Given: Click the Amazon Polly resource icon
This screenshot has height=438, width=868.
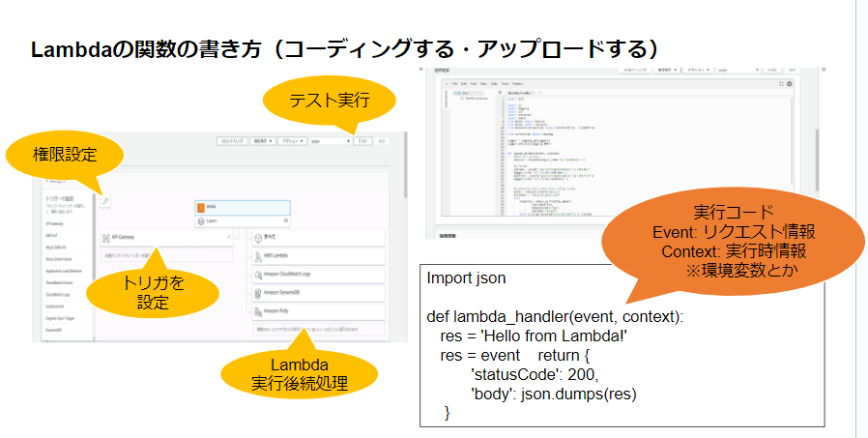Looking at the screenshot, I should point(258,311).
